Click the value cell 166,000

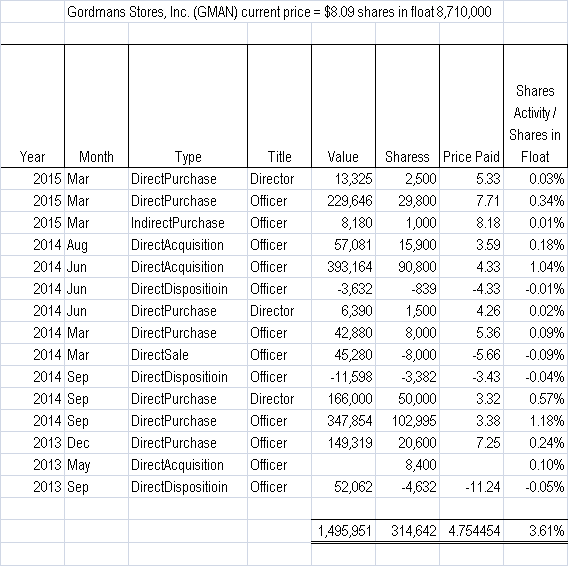pos(343,399)
